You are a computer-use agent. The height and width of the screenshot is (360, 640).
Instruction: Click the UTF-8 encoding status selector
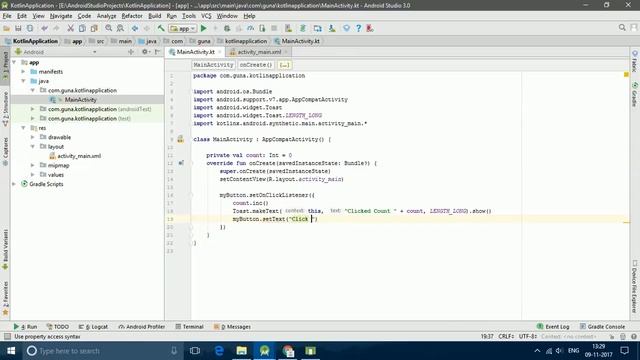point(527,336)
